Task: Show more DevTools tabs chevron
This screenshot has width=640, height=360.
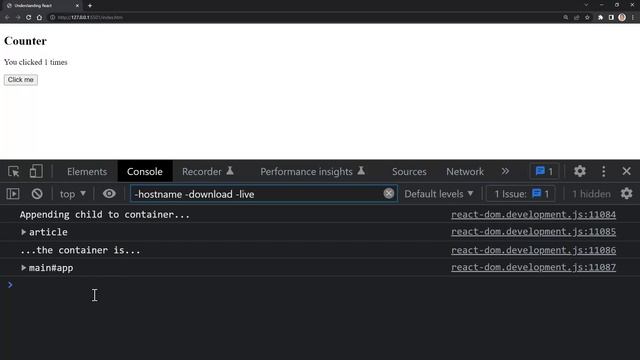Action: (x=505, y=171)
